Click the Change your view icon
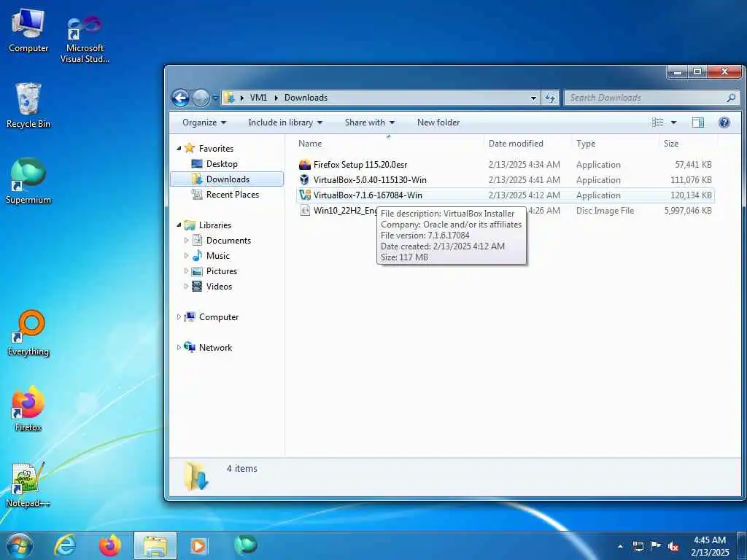This screenshot has width=747, height=560. coord(658,122)
